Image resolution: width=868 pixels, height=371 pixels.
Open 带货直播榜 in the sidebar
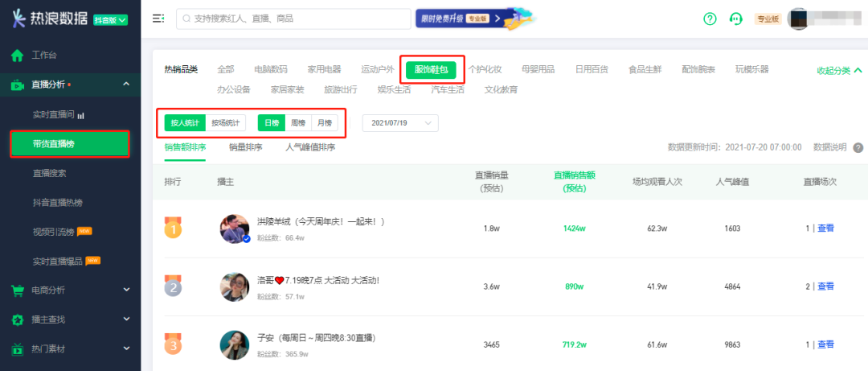point(70,144)
